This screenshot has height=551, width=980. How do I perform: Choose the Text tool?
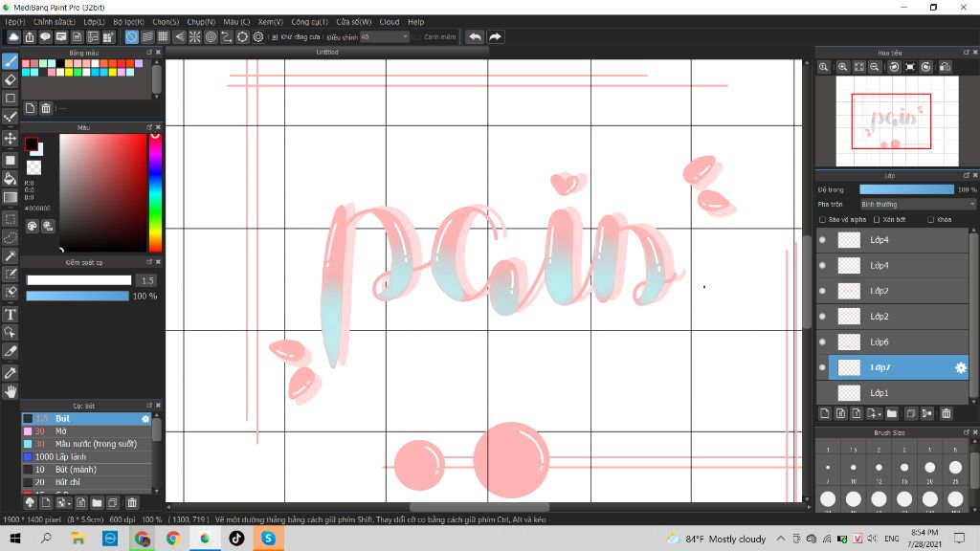(10, 314)
